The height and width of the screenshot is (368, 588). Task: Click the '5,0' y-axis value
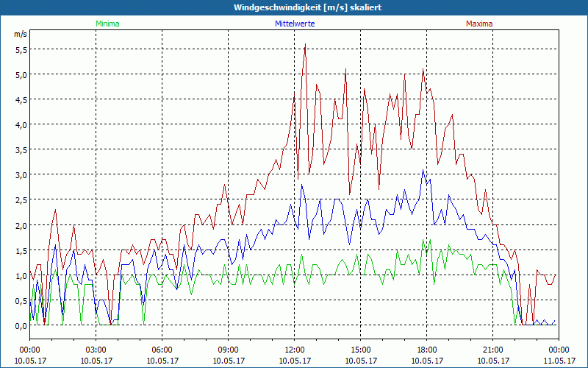coord(21,75)
